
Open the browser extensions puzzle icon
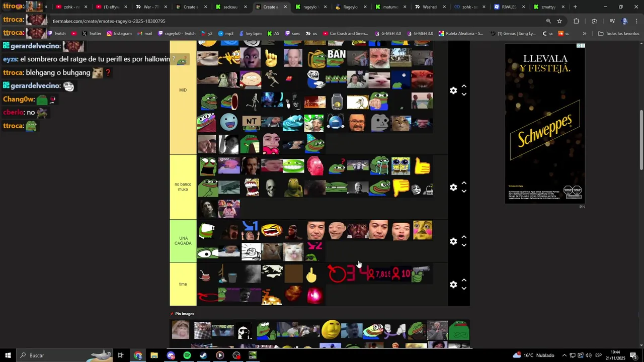click(576, 21)
